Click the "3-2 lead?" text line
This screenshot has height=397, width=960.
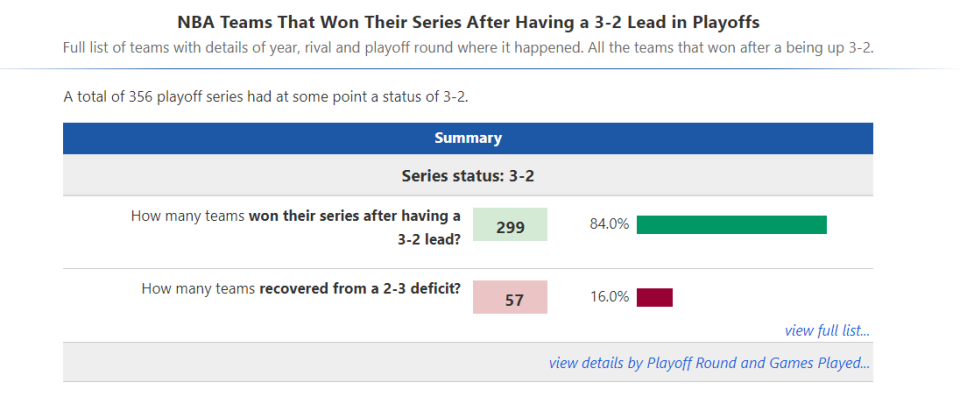429,240
